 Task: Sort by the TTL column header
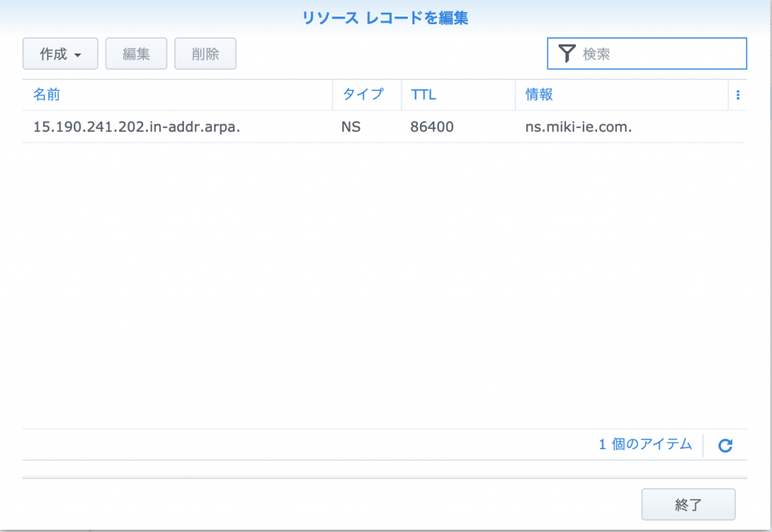[424, 95]
